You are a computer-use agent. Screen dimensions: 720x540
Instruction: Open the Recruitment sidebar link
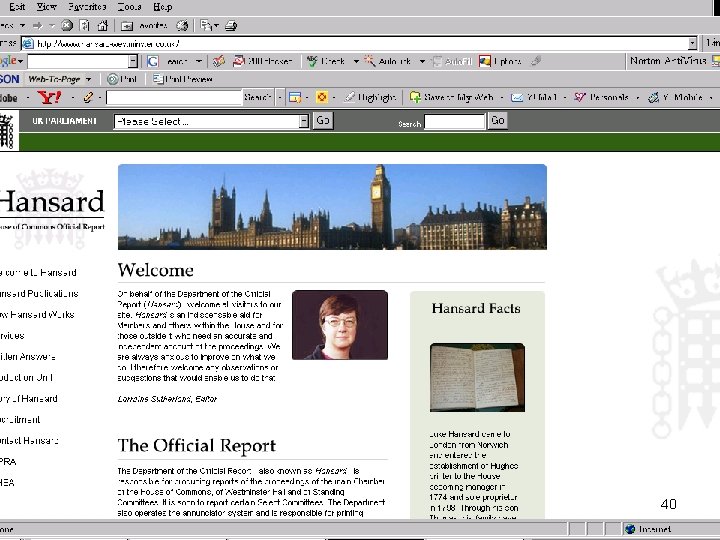[x=20, y=420]
